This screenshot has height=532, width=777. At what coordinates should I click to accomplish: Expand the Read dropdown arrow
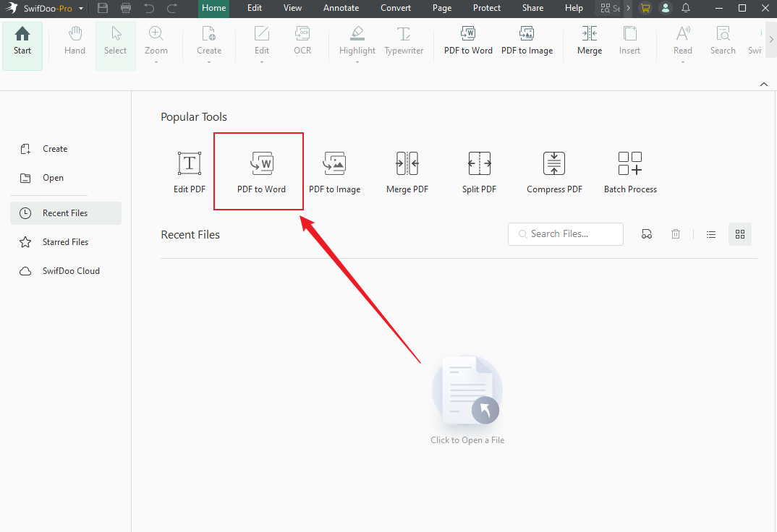click(x=682, y=62)
